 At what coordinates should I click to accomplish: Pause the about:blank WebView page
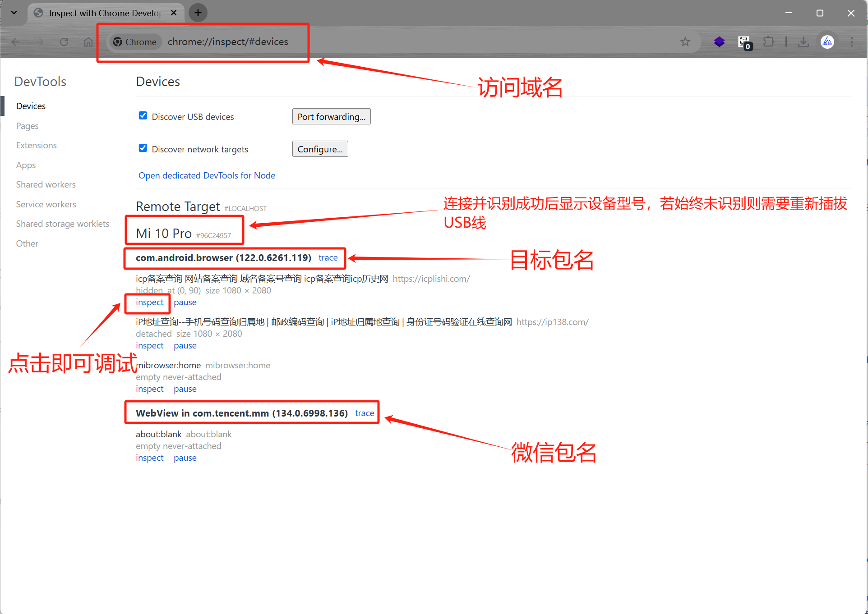pyautogui.click(x=185, y=458)
